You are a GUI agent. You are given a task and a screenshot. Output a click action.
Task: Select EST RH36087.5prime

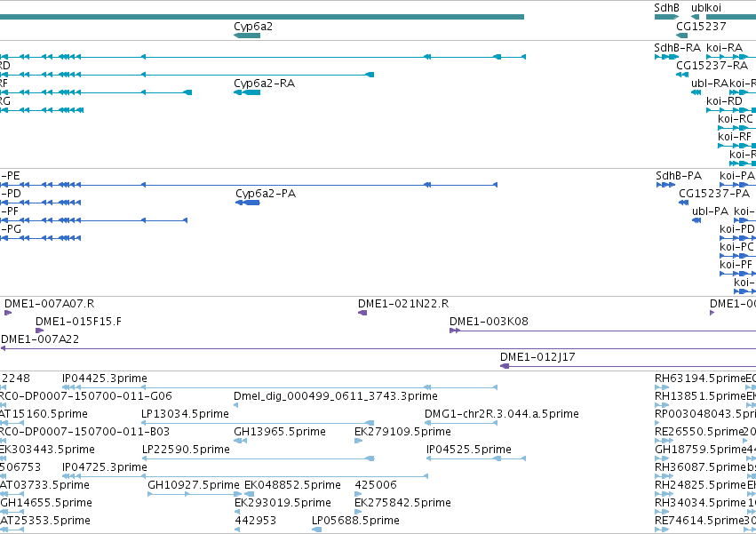pos(700,467)
